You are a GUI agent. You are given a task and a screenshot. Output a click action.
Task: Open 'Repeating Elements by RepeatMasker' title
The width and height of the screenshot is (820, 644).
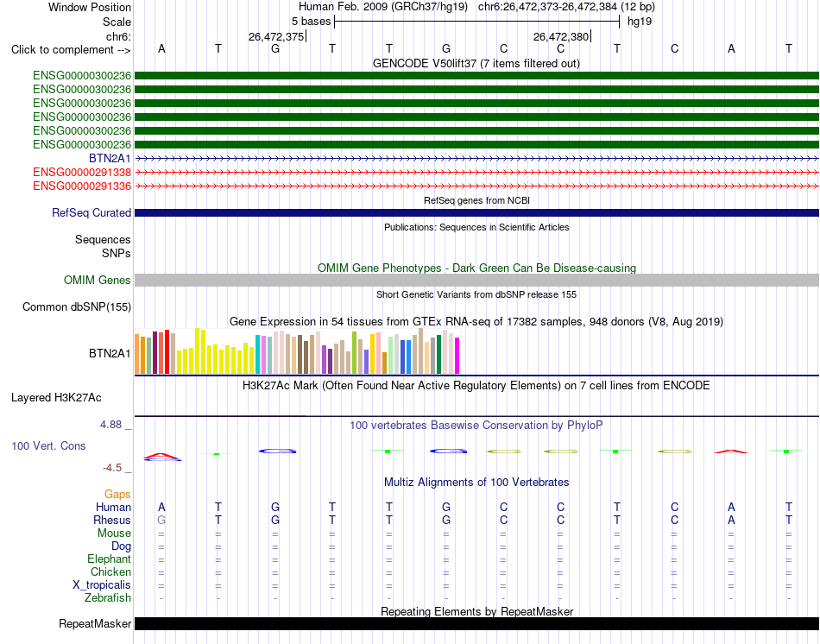pyautogui.click(x=476, y=611)
